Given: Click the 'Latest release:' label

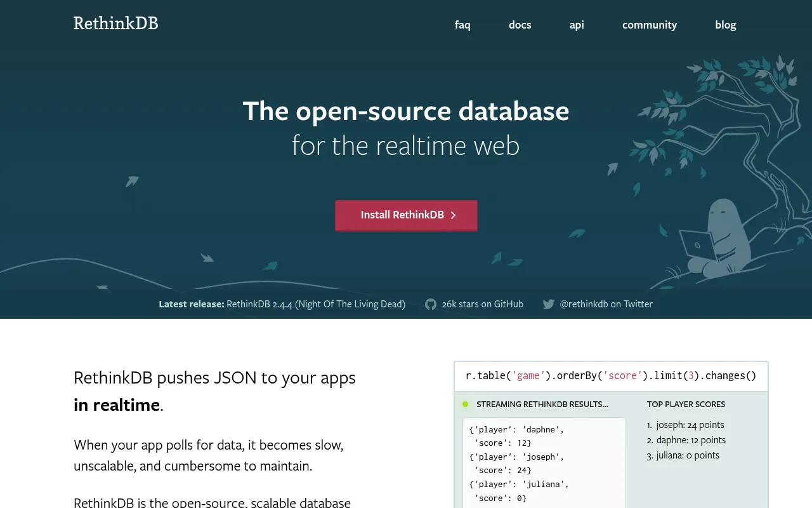Looking at the screenshot, I should tap(192, 304).
